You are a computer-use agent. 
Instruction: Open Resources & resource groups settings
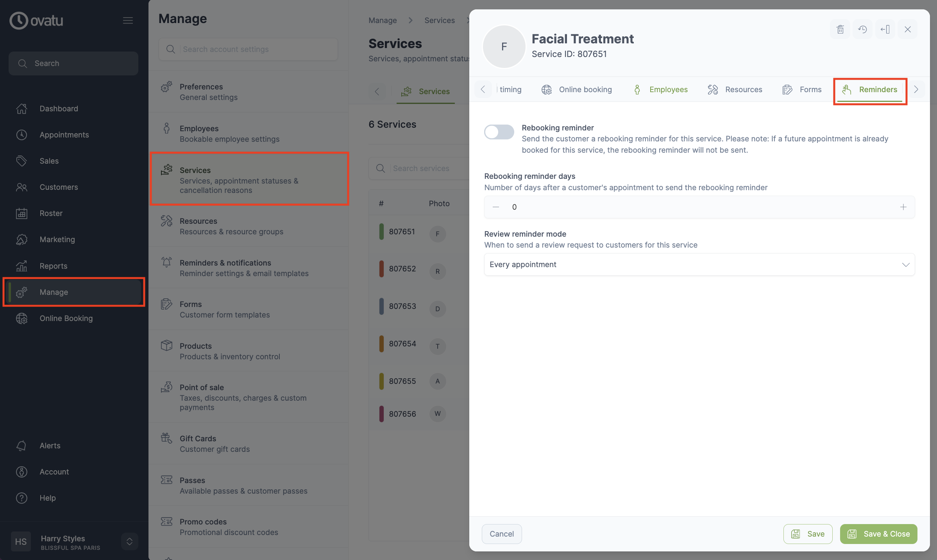tap(249, 226)
